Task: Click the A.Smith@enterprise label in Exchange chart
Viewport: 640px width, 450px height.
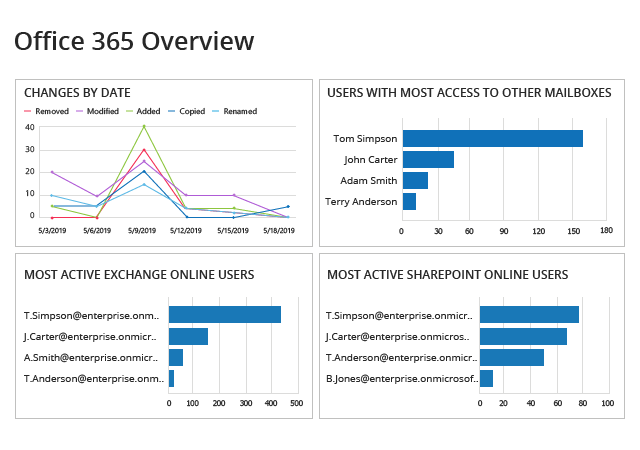Action: 91,358
